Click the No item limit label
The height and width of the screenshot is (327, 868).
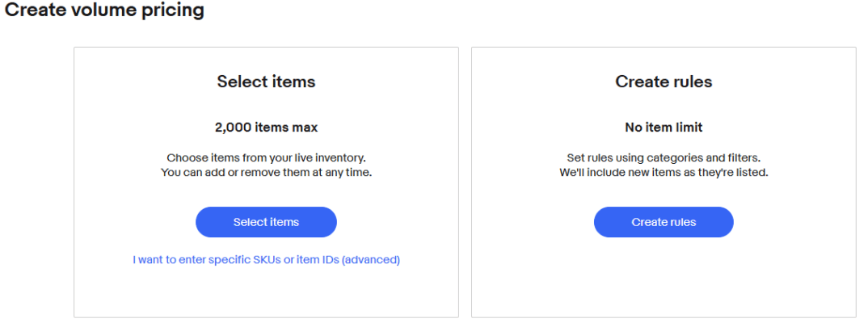tap(664, 128)
